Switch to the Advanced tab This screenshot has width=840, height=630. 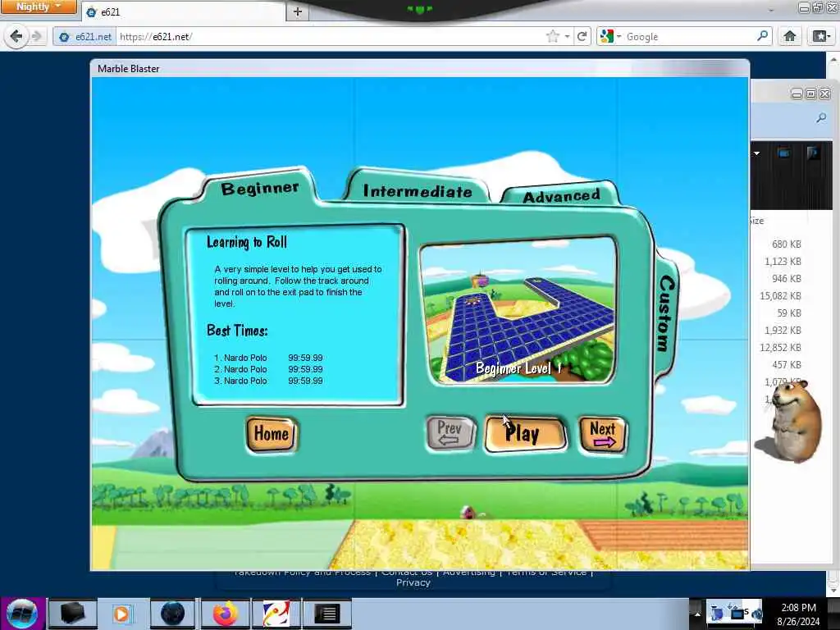[561, 197]
